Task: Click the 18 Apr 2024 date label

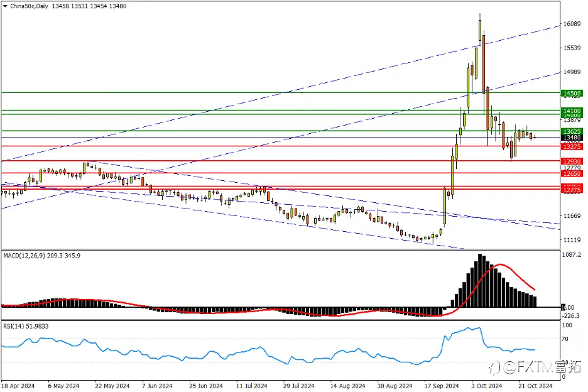Action: 18,386
